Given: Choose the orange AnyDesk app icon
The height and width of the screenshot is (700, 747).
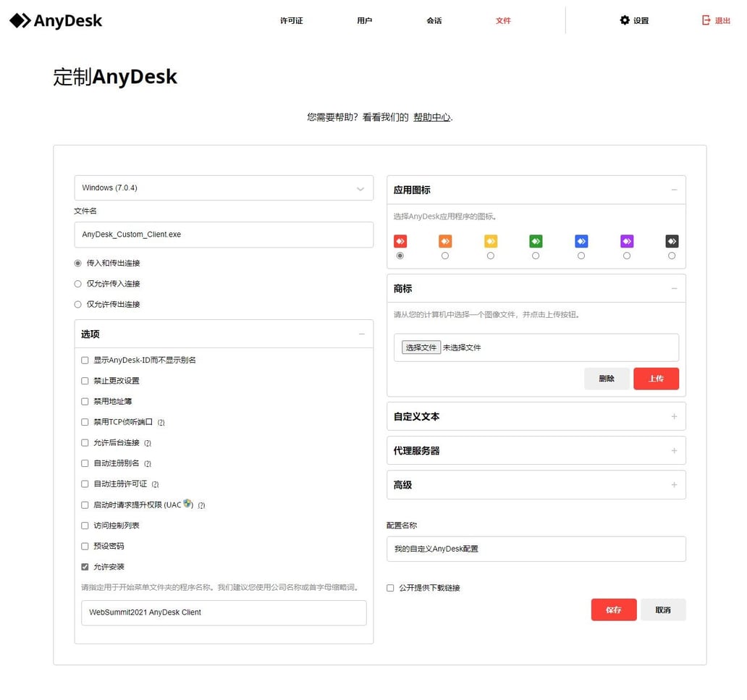Looking at the screenshot, I should 445,242.
